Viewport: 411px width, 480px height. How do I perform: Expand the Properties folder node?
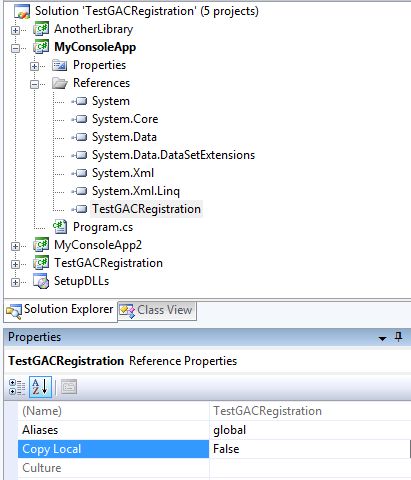tap(34, 66)
